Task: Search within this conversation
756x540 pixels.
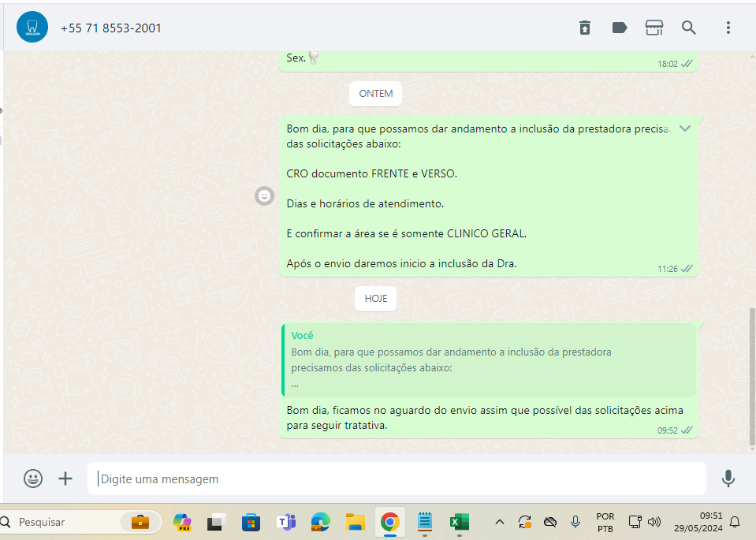Action: (688, 28)
